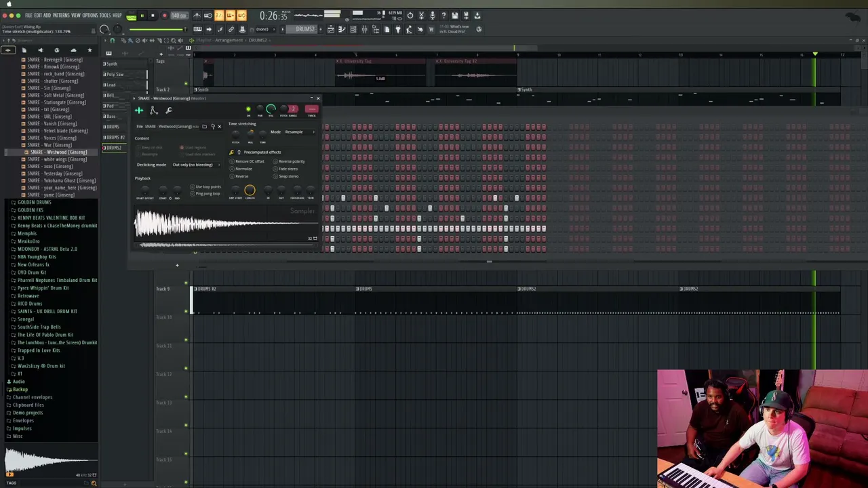
Task: Toggle the Normalize option
Action: (x=241, y=169)
